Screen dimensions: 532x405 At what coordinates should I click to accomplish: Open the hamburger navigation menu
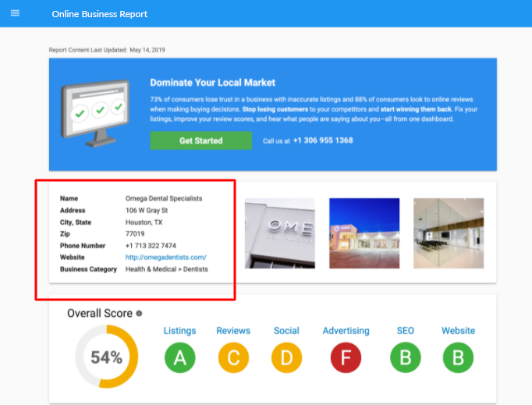[x=15, y=13]
